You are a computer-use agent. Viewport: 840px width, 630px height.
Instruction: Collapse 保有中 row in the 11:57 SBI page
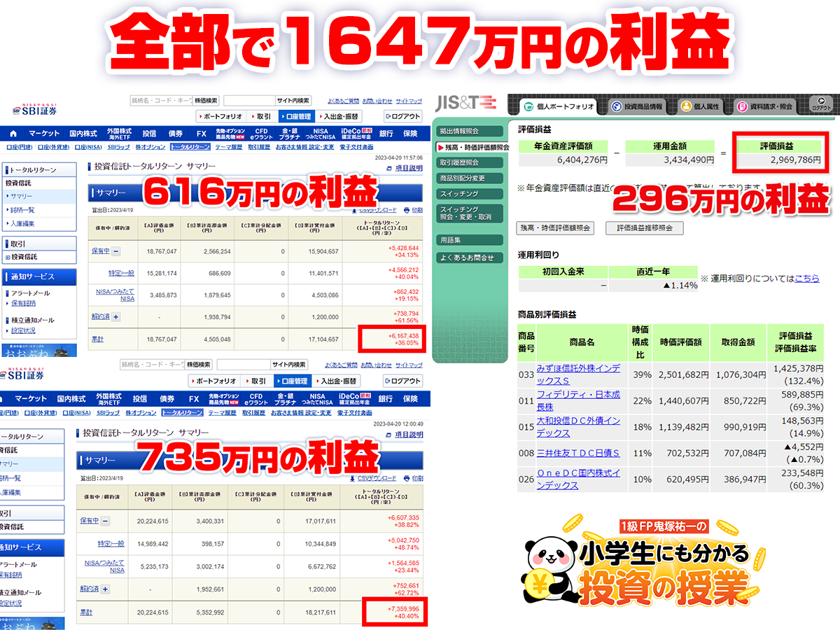tap(116, 251)
